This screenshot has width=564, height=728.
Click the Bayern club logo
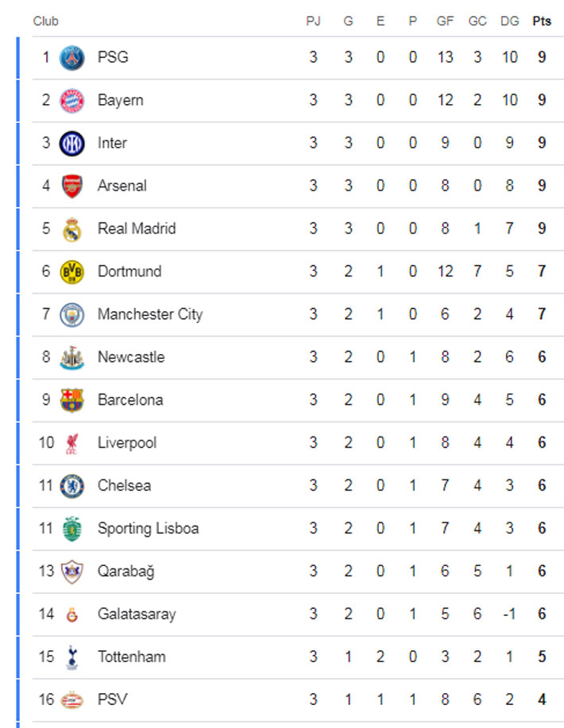[x=72, y=101]
